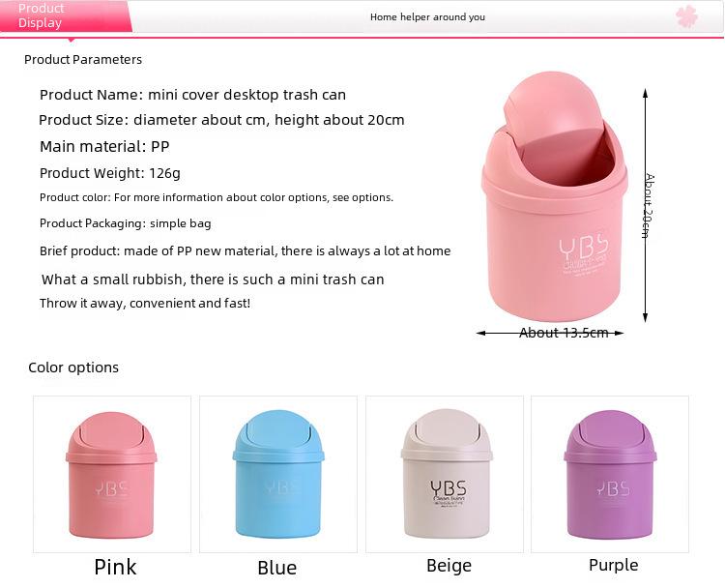Select the Product Display tab
Screen dimensions: 725x588
tap(66, 16)
